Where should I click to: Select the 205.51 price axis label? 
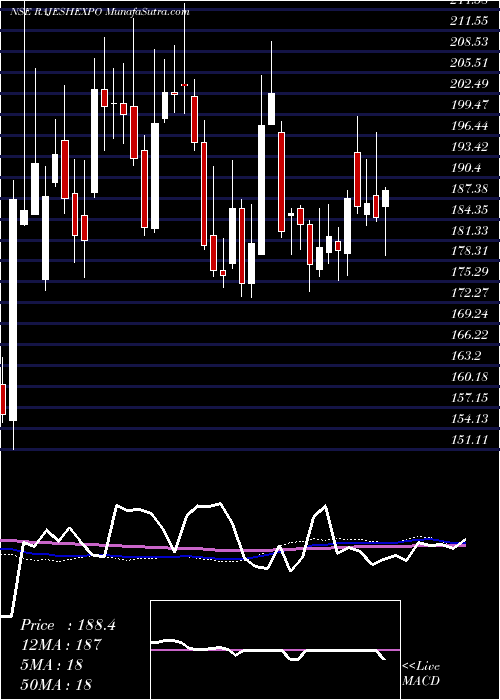pyautogui.click(x=468, y=62)
